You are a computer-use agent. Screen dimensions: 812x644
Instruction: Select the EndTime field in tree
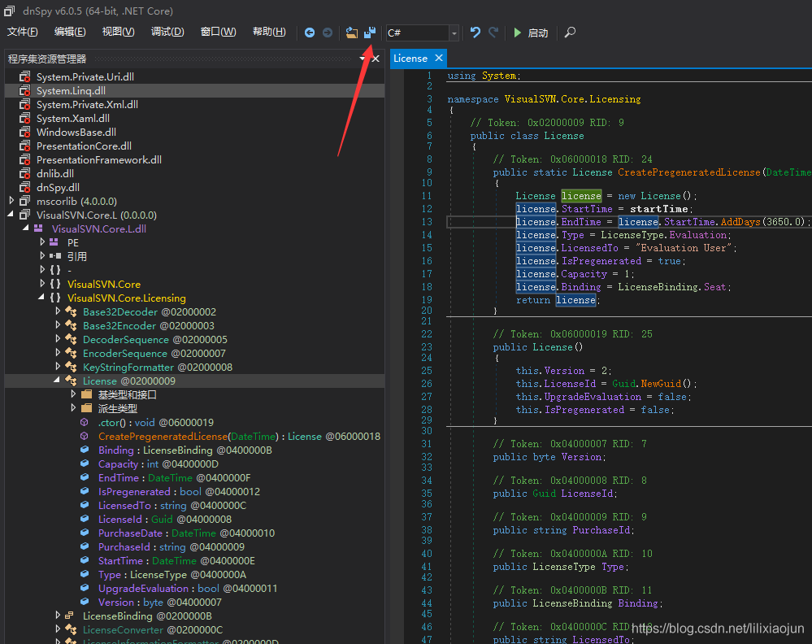(x=119, y=478)
